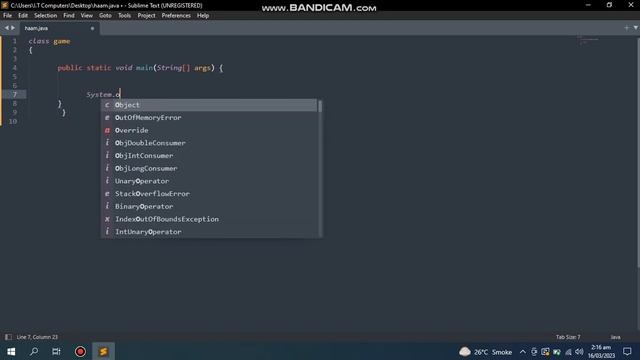Go to next tab using right arrow
Screen dimensions: 640x360
pyautogui.click(x=13, y=28)
